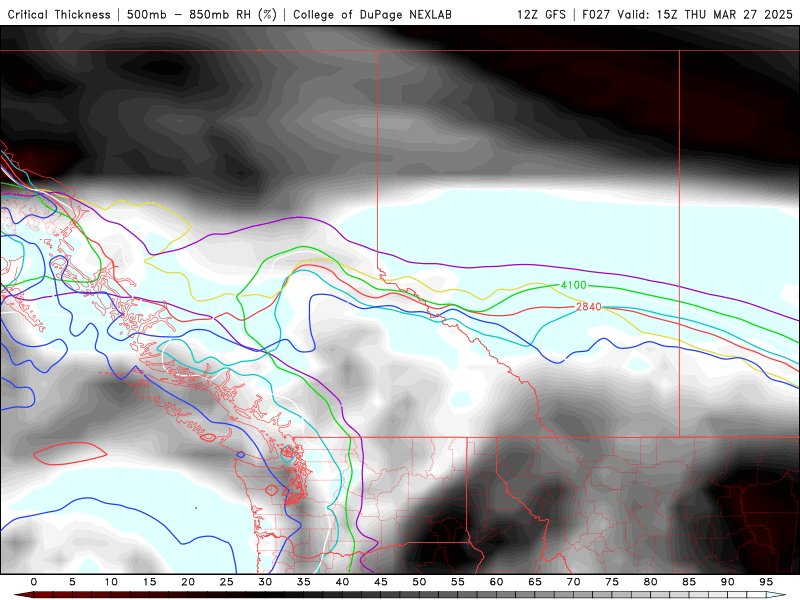Click the light cyan high-end colorbar arrow
This screenshot has width=800, height=600.
click(x=776, y=595)
